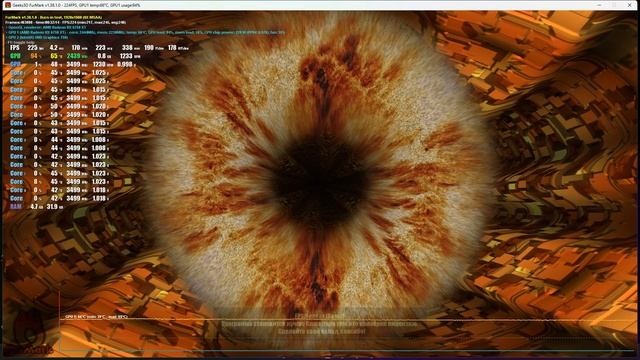Click the blue CPU label in overlay
The height and width of the screenshot is (360, 640).
click(15, 64)
